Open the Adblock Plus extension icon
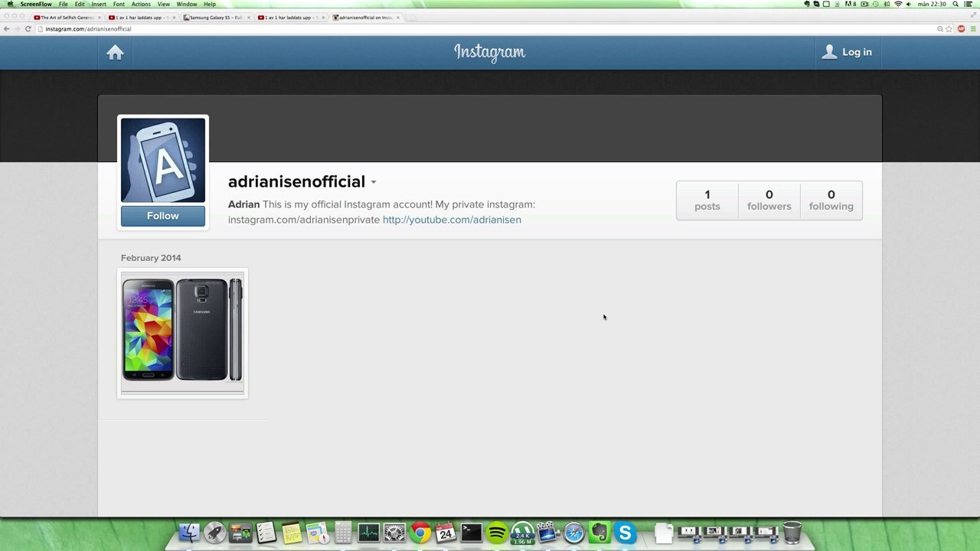 961,29
